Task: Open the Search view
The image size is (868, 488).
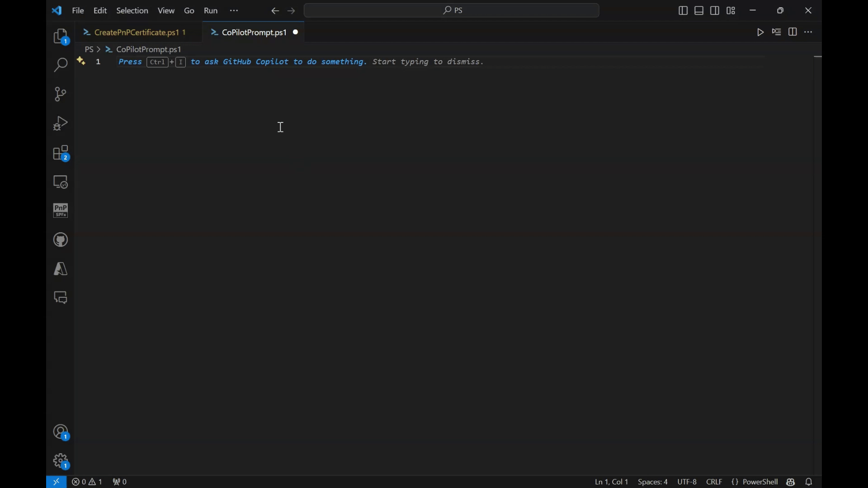Action: 61,66
